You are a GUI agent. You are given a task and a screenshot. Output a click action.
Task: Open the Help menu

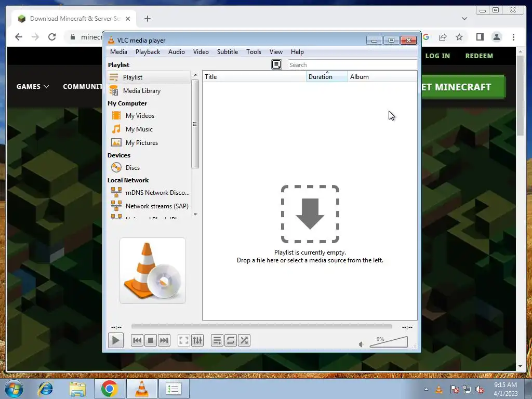[297, 52]
